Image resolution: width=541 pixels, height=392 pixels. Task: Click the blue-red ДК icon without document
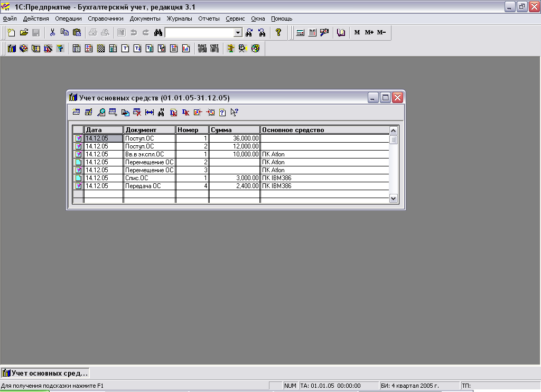point(185,112)
